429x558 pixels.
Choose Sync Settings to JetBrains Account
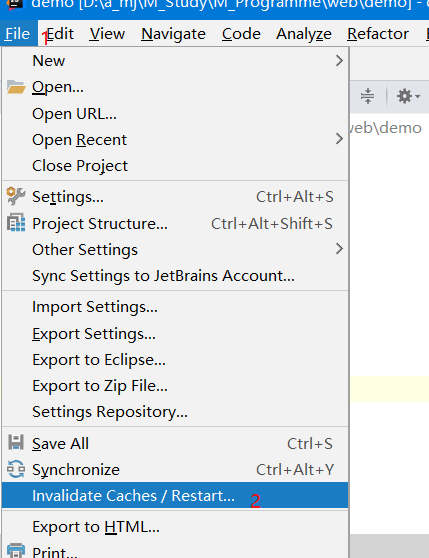[163, 276]
